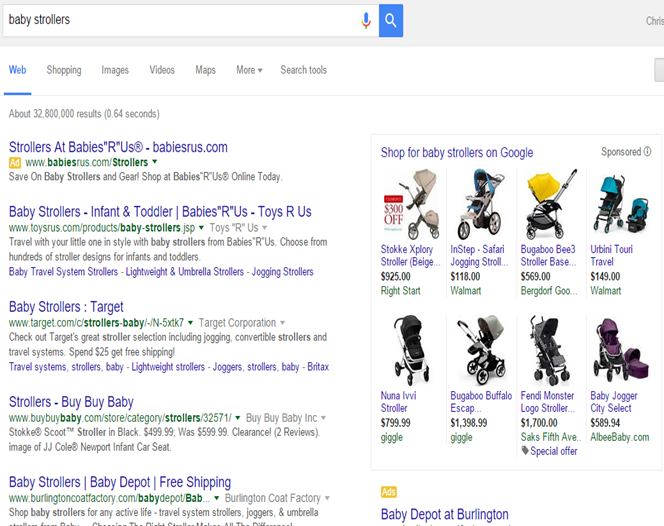Open Urbini Touri Travel product title
Viewport: 664px width, 526px height.
(611, 255)
